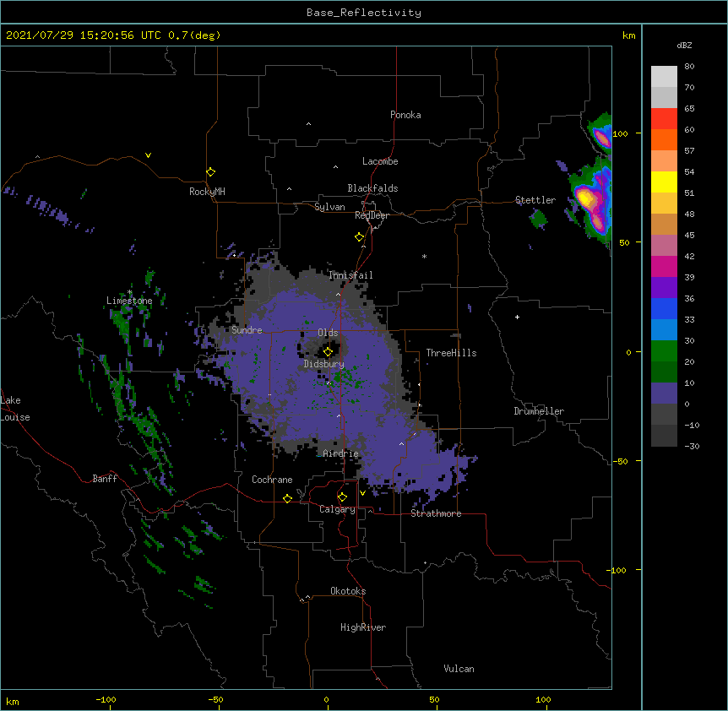This screenshot has width=728, height=711.
Task: Click the Cochrane label
Action: [x=272, y=480]
